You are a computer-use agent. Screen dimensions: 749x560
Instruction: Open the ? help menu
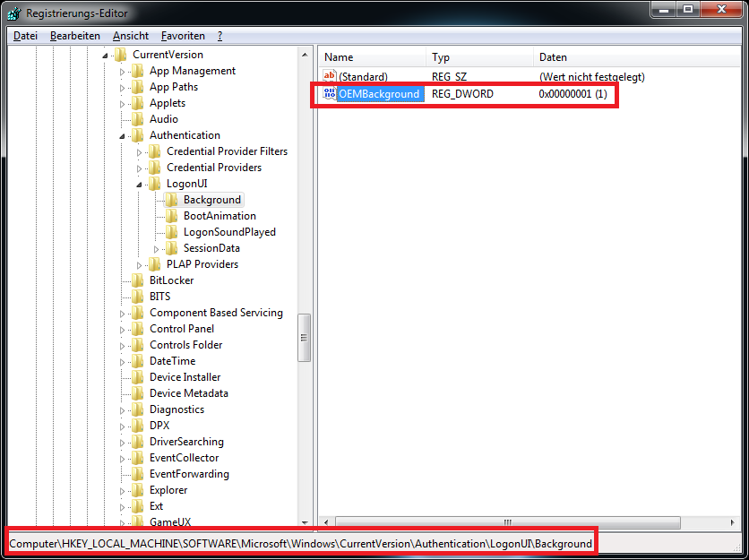tap(220, 36)
